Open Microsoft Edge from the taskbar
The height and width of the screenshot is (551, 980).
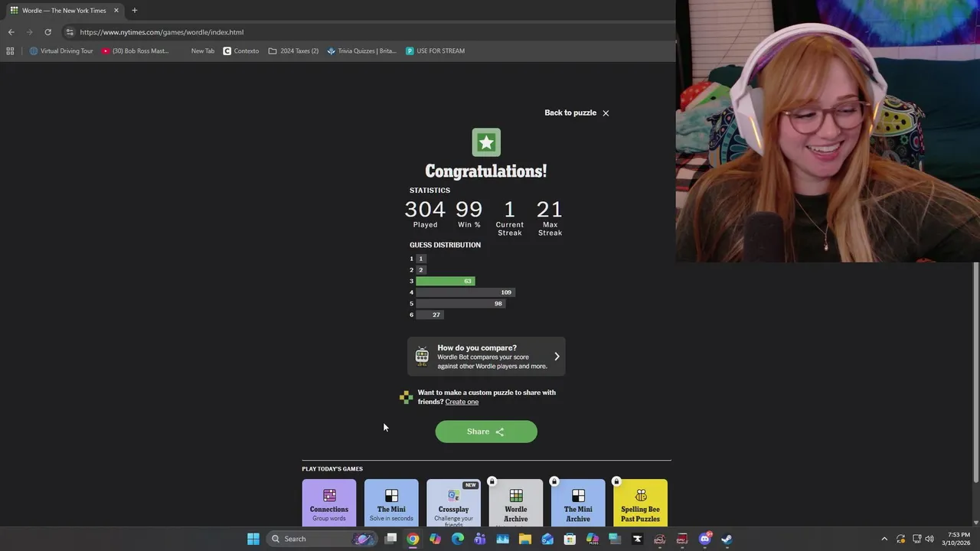pos(458,539)
